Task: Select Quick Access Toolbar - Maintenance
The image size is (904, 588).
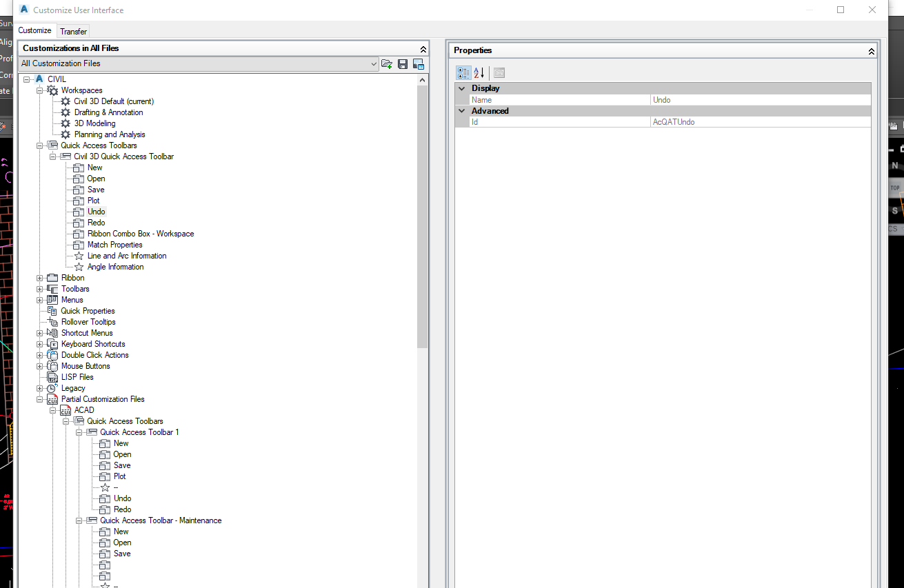Action: pos(160,520)
